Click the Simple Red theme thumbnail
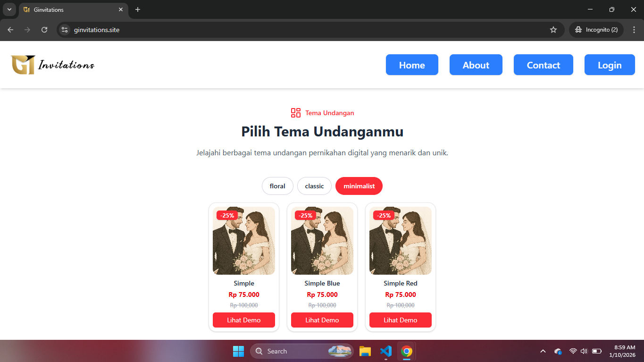Screen dimensions: 644x362 click(401, 241)
